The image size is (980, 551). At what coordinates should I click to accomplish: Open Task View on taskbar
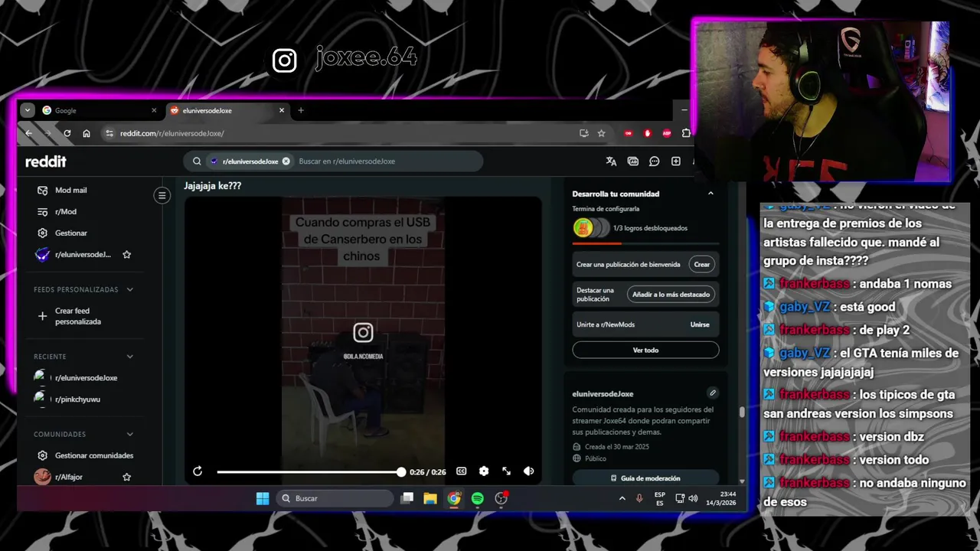click(x=407, y=498)
